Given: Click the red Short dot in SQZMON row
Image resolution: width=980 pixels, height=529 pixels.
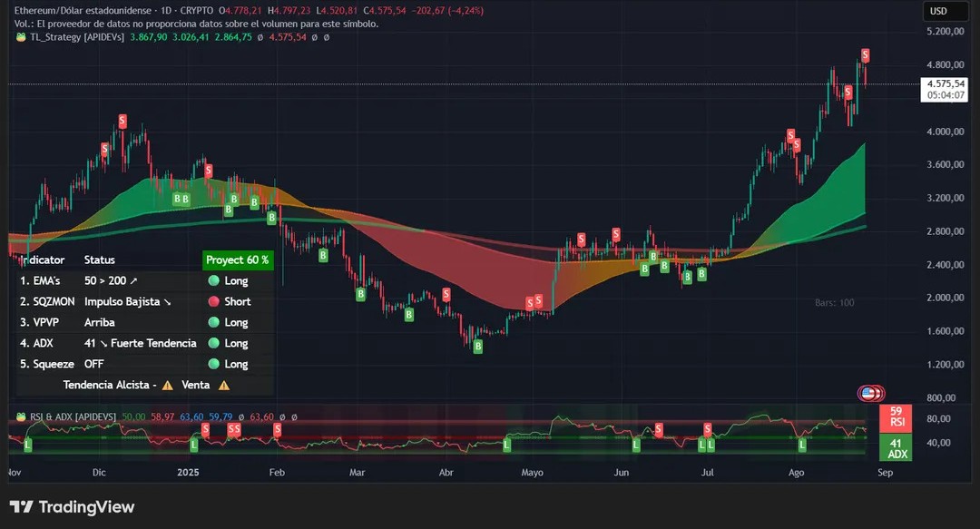Looking at the screenshot, I should click(x=214, y=301).
